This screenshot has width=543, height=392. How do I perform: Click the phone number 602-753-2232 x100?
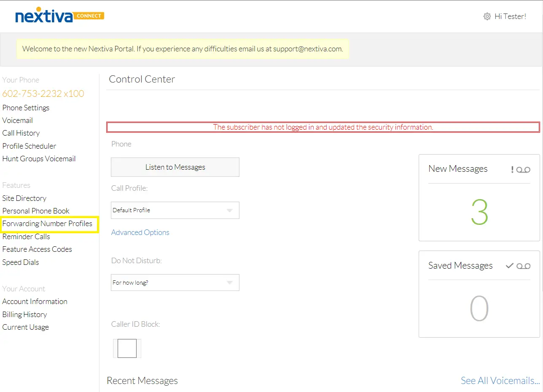click(x=43, y=93)
